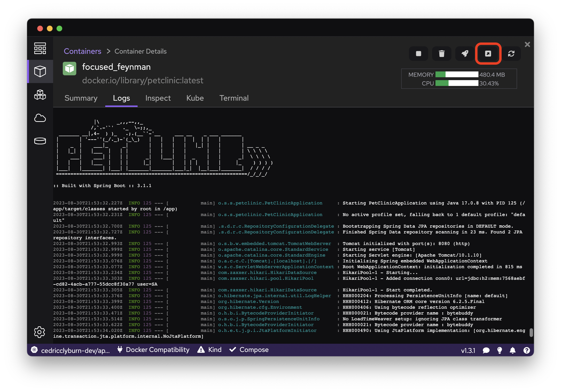Delete container with the trash icon
Viewport: 561px width, 392px height.
pyautogui.click(x=441, y=54)
